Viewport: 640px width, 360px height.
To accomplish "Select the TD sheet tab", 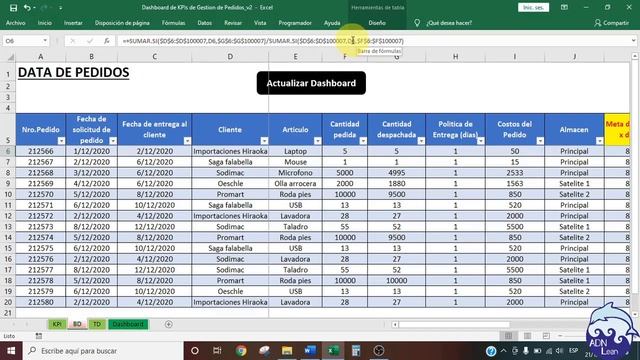I will (97, 324).
